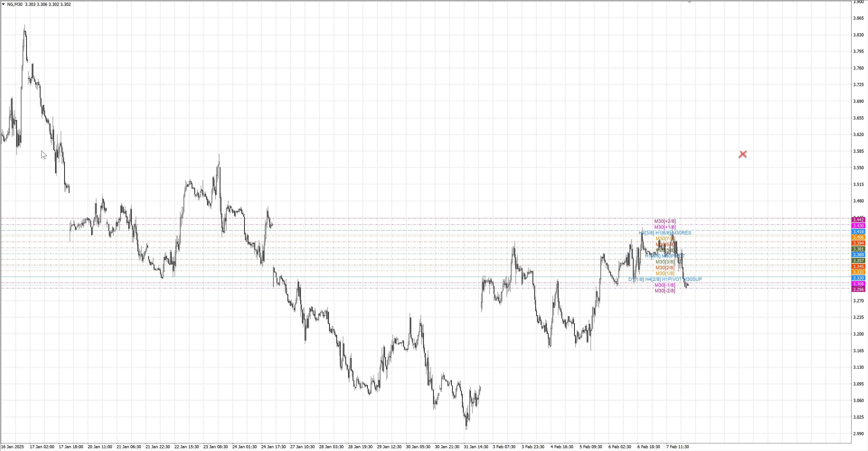Click the 16 Jan 2025 date label
This screenshot has width=868, height=451.
[x=12, y=447]
